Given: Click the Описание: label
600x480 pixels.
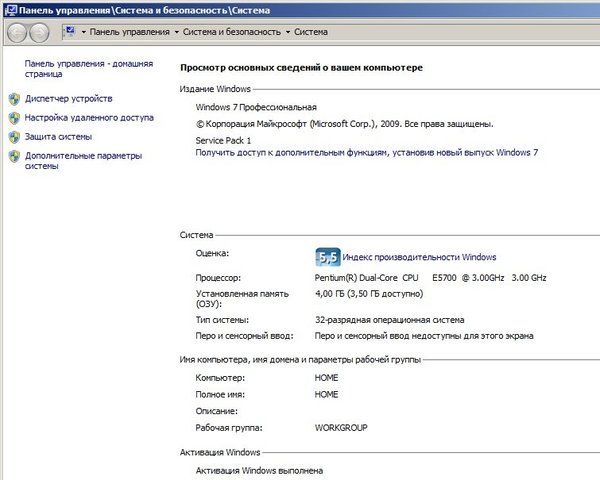Looking at the screenshot, I should click(x=217, y=411).
